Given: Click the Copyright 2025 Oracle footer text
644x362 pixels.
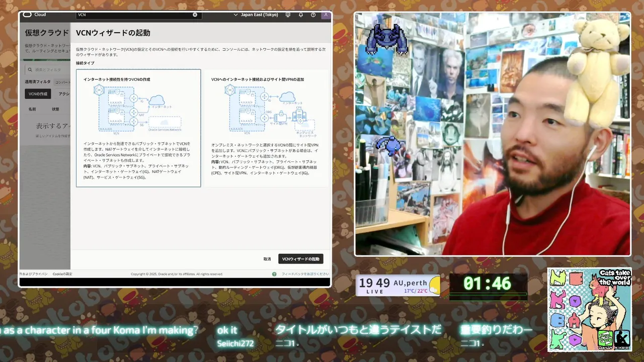Looking at the screenshot, I should (177, 274).
